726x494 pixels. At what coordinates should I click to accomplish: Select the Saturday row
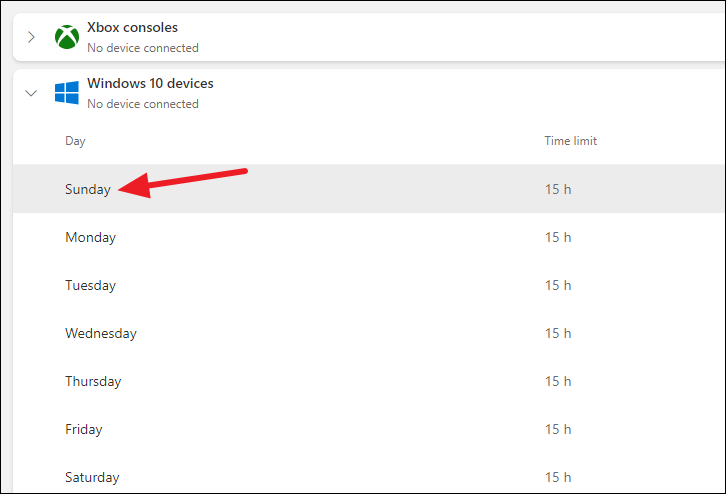(369, 475)
